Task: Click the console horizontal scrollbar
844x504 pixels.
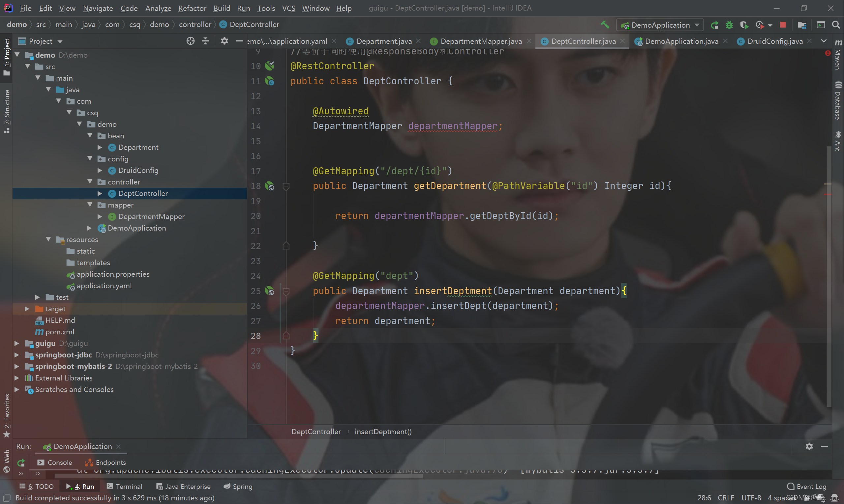Action: 238,476
